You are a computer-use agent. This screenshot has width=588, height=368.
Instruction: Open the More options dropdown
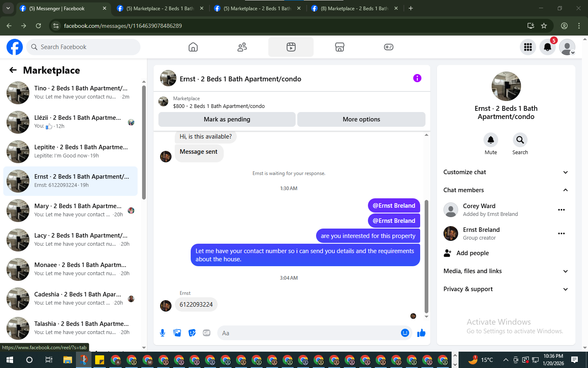[361, 119]
